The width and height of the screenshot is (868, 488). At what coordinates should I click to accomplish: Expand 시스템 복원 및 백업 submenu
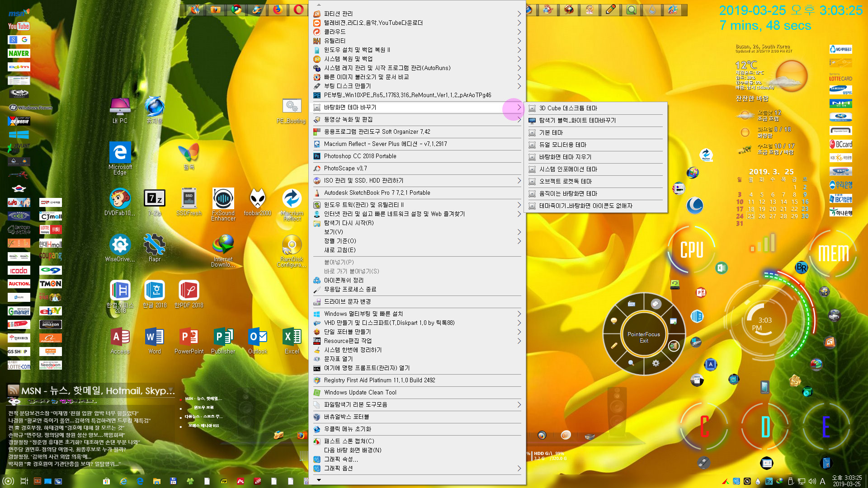coord(417,59)
